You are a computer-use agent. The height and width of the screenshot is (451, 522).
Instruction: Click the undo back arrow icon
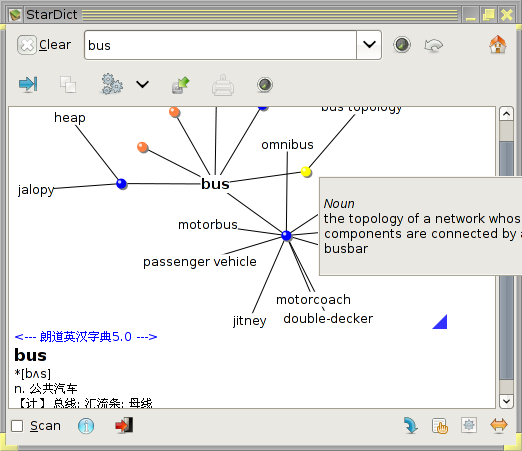tap(433, 45)
